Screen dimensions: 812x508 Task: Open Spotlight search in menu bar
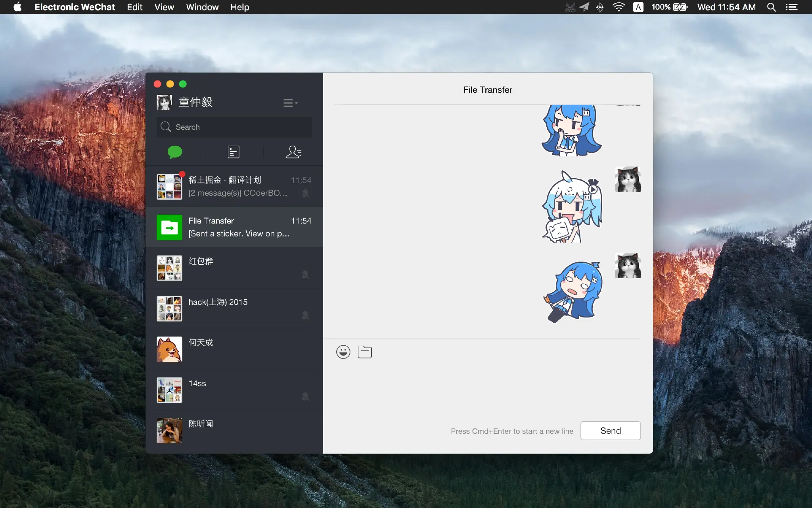tap(771, 7)
